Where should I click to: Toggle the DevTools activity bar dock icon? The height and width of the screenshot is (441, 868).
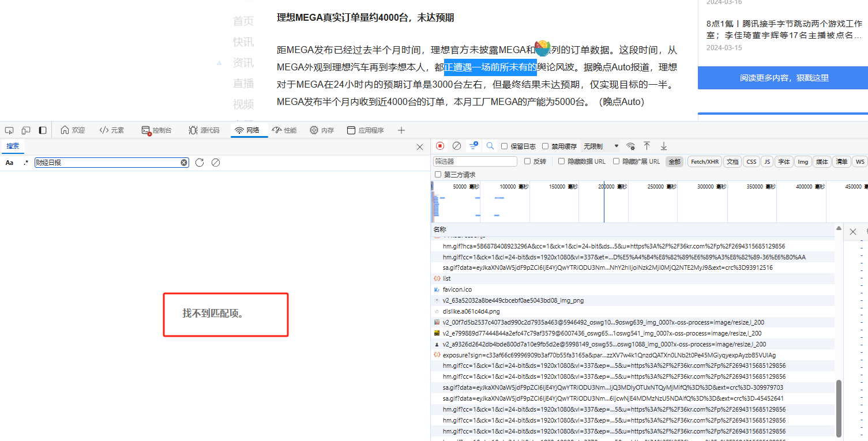(43, 130)
